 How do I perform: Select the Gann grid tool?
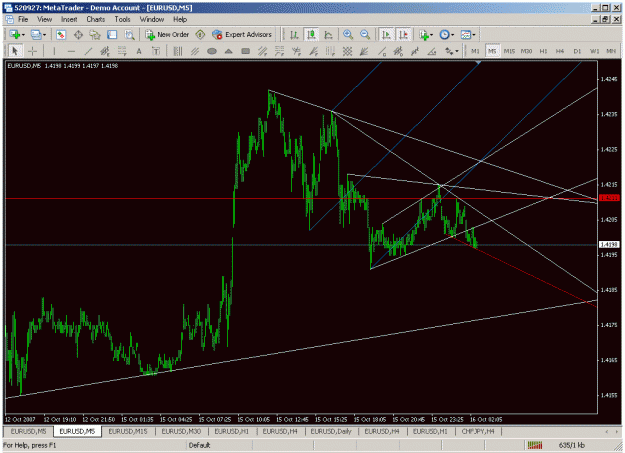[348, 51]
